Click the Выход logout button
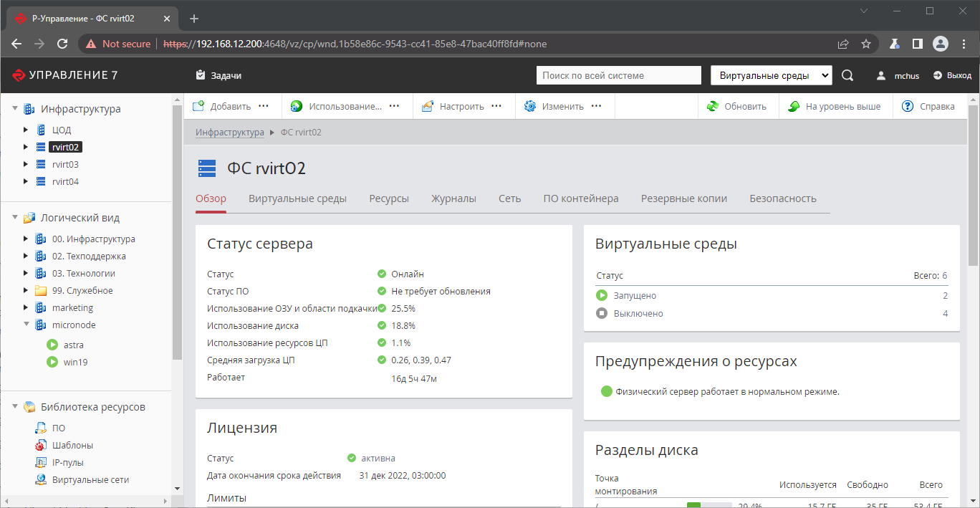 (952, 75)
